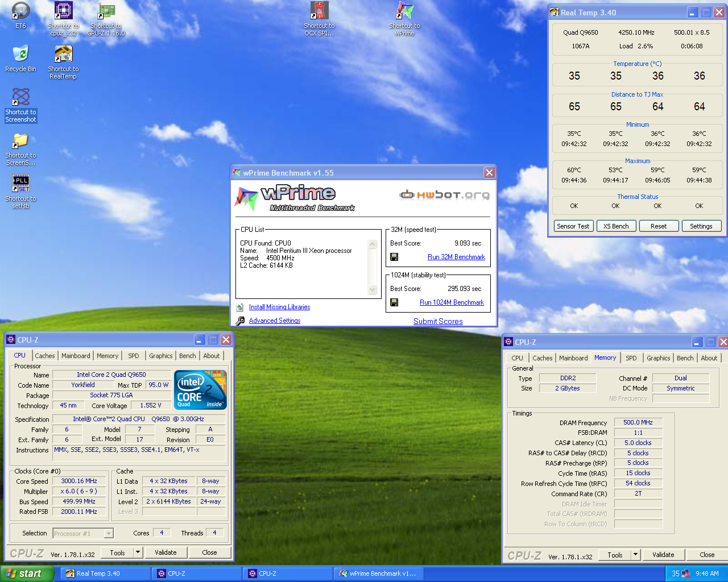
Task: Open Real Temp Settings button
Action: (x=701, y=226)
